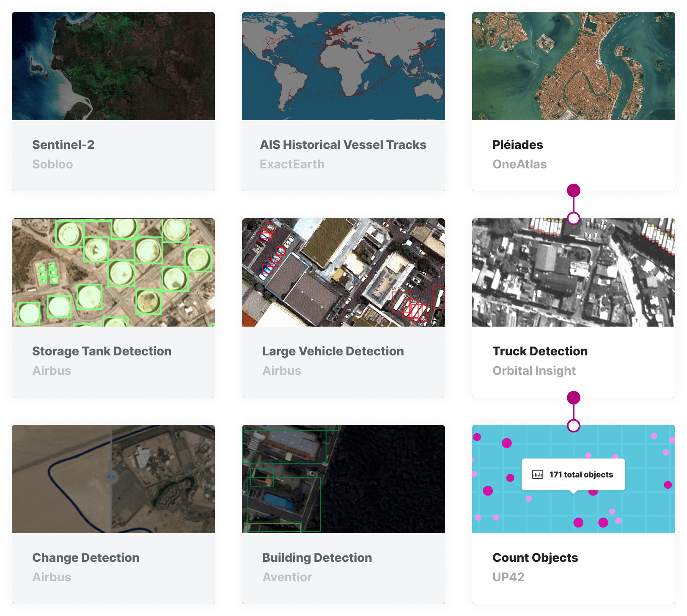This screenshot has height=616, width=687.
Task: Click the Count Objects title
Action: pos(535,558)
